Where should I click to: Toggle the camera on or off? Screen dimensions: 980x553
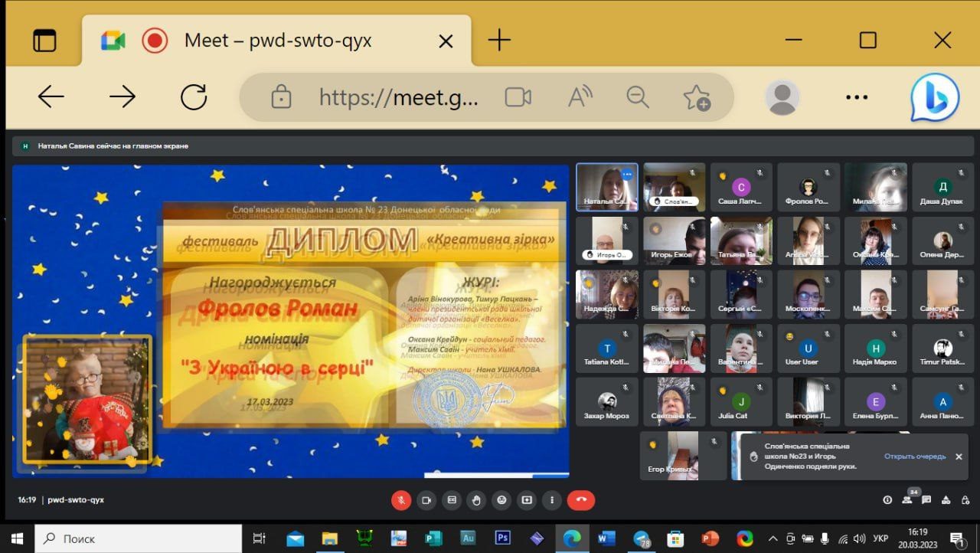tap(426, 500)
